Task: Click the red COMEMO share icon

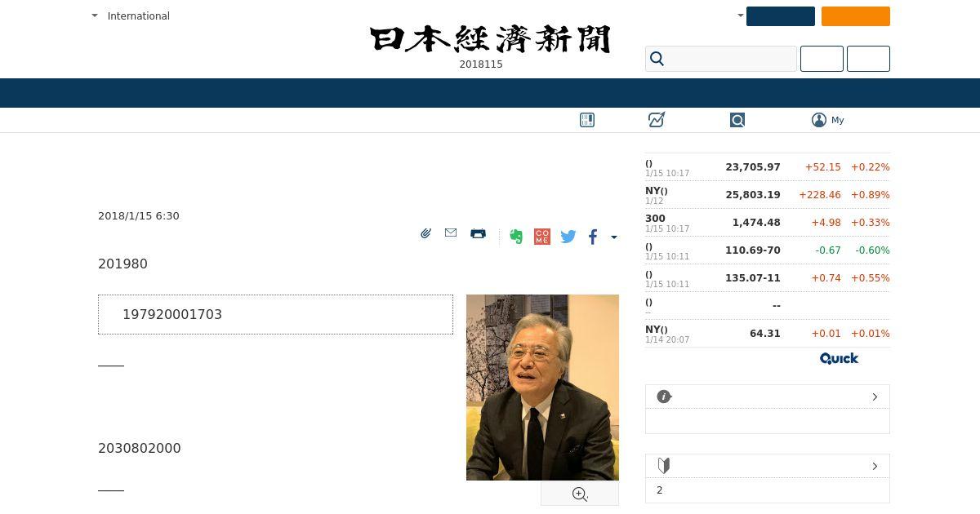Action: pyautogui.click(x=542, y=237)
